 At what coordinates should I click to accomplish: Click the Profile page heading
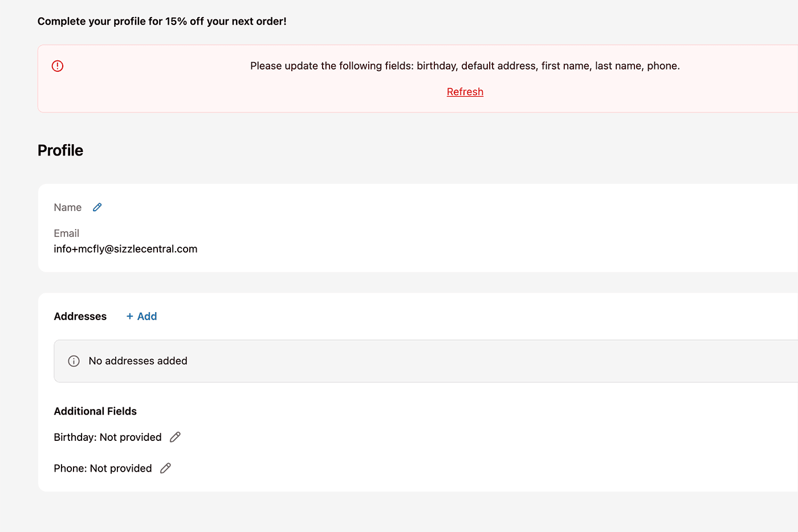click(60, 150)
